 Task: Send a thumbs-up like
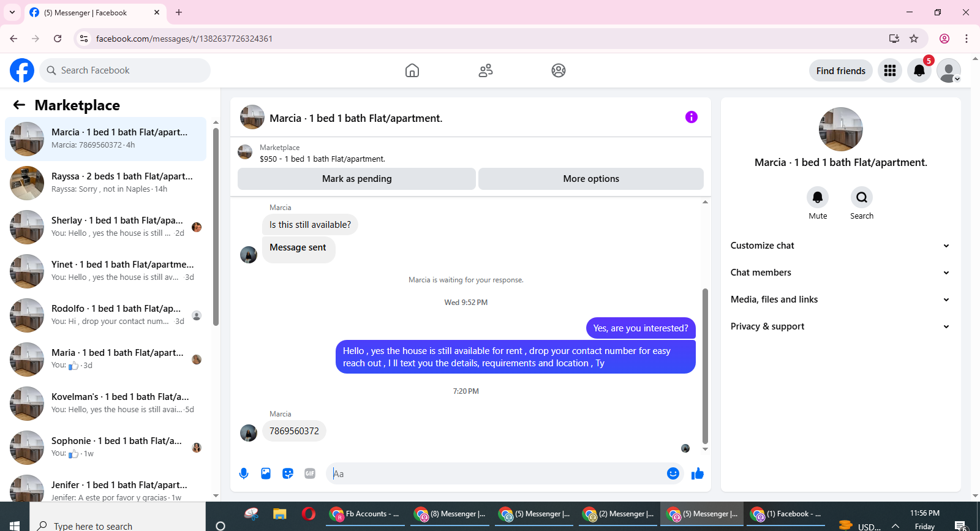(x=698, y=473)
